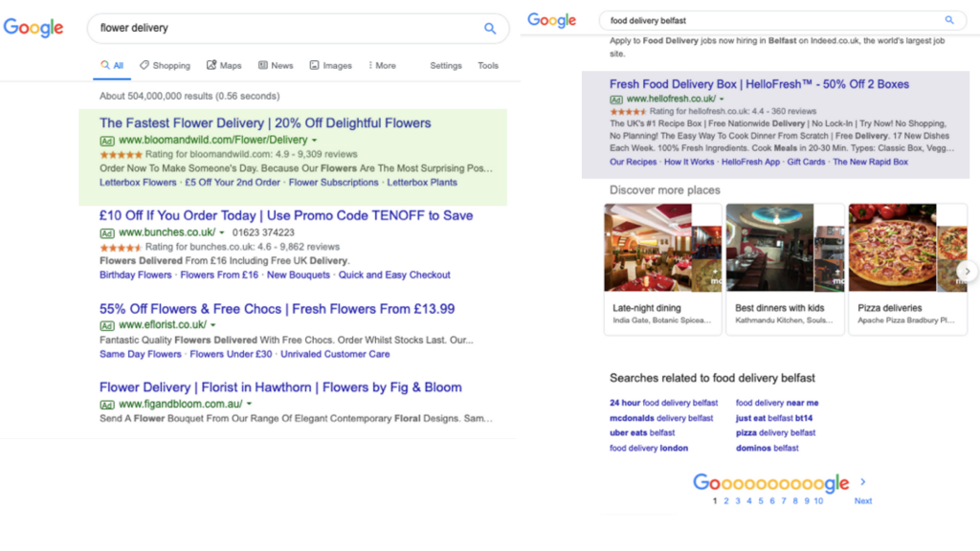
Task: Click the News icon in the results toolbar
Action: coord(262,64)
